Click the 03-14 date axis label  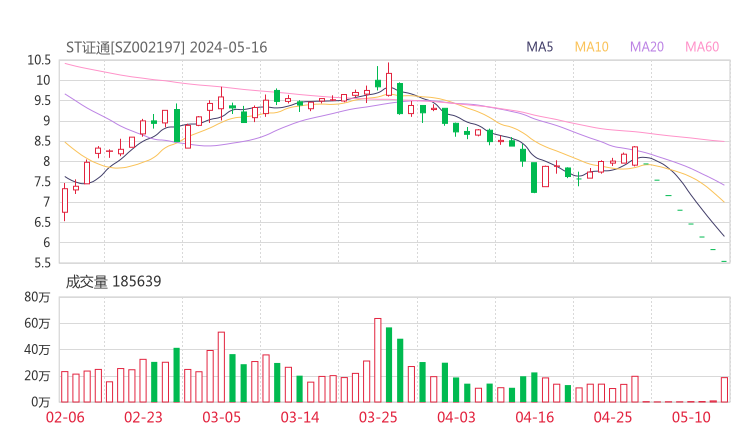(x=299, y=417)
